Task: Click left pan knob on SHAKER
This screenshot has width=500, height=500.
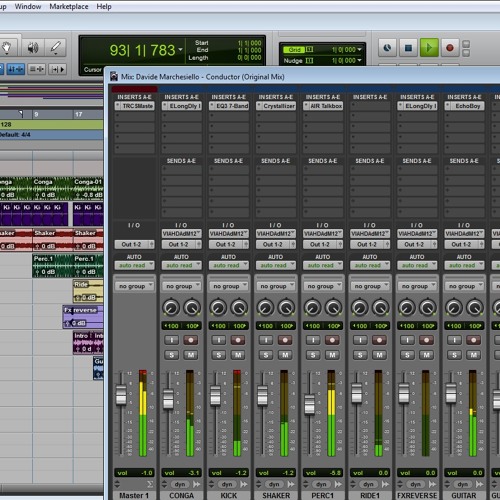Action: pyautogui.click(x=265, y=308)
